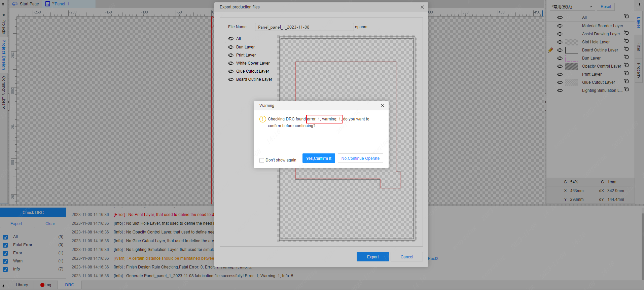Hide Bun Layer in the Export dialog list
Screen dimensions: 644x290
pos(231,47)
